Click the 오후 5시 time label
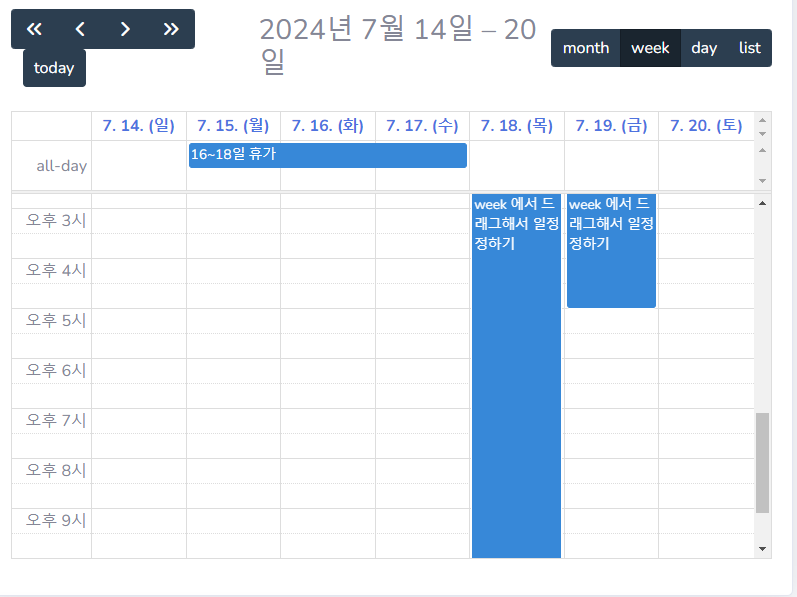Image resolution: width=797 pixels, height=597 pixels. [56, 320]
